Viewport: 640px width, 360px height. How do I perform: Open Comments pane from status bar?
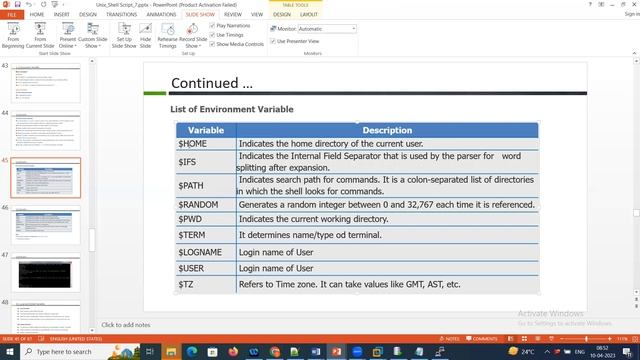pyautogui.click(x=482, y=339)
